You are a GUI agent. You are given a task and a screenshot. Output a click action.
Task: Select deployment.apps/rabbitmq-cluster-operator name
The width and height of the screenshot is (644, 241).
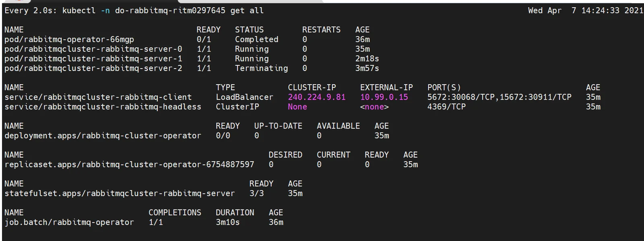point(103,136)
